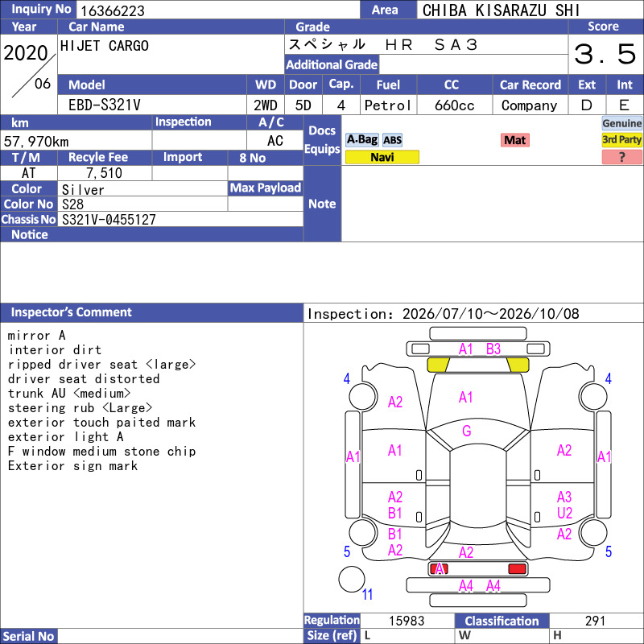Click the car record value Company
Viewport: 644px width, 644px height.
point(529,105)
